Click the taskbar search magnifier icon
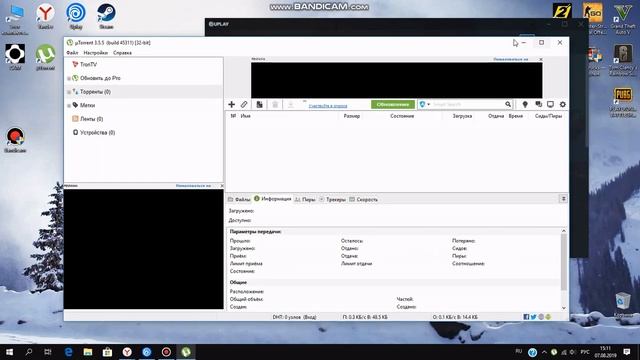Viewport: 640px width, 360px height. click(29, 352)
